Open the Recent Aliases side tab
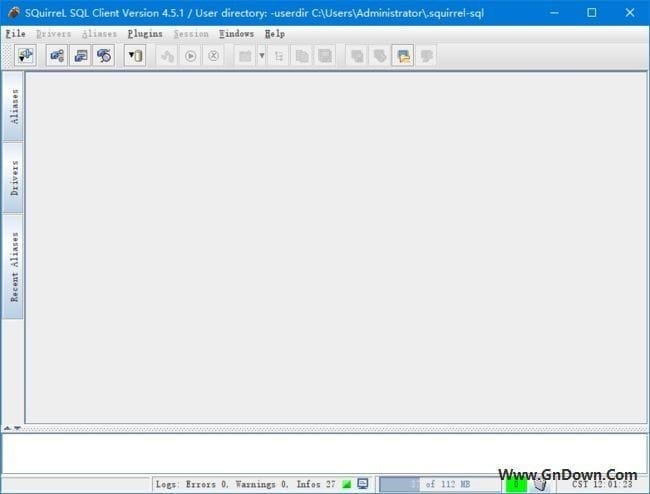 click(x=14, y=266)
